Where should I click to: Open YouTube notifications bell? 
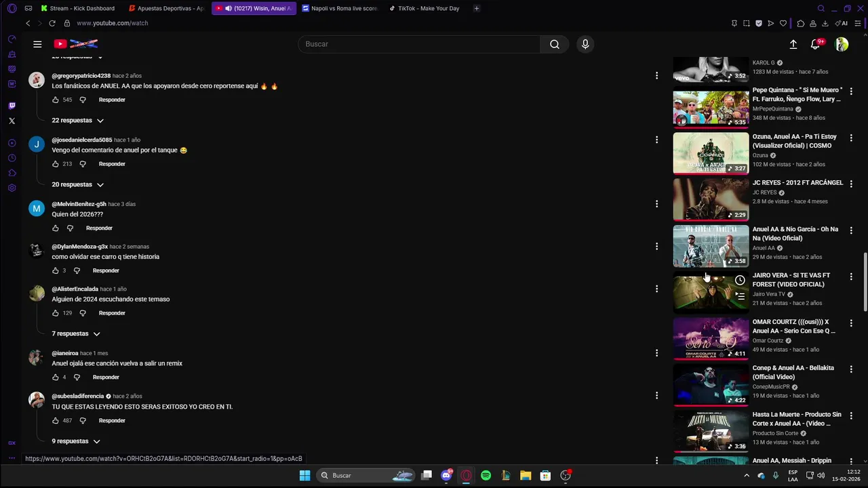[816, 44]
